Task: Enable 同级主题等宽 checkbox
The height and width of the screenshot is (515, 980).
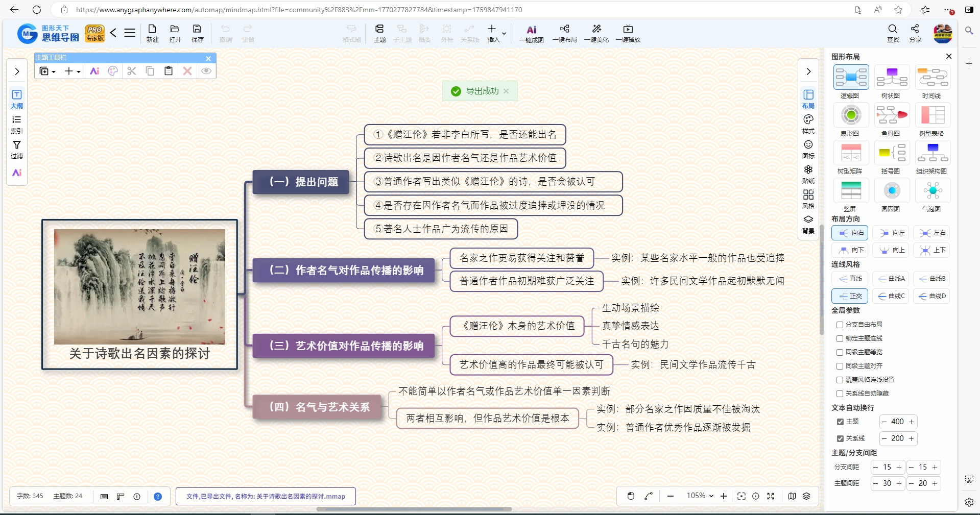Action: 840,352
